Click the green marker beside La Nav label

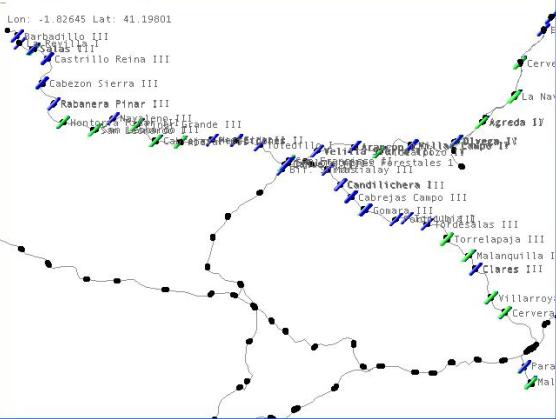pos(514,97)
